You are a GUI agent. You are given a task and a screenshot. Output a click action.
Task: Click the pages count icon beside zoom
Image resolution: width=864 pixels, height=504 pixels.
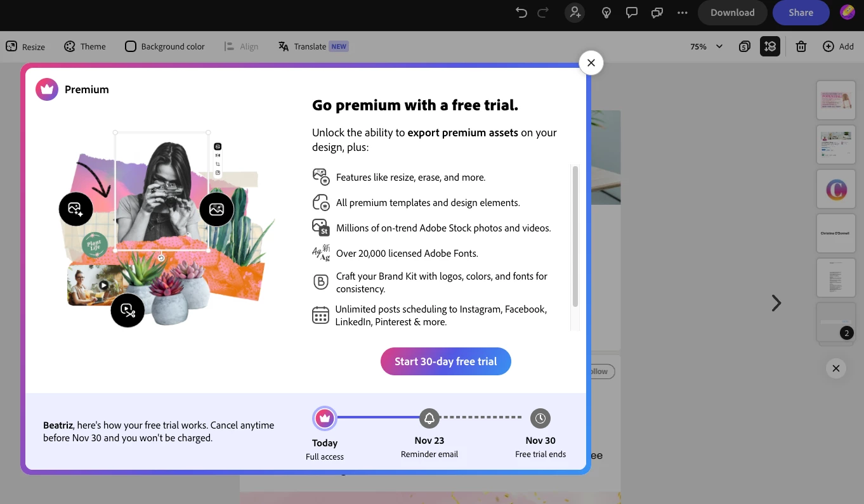point(745,46)
